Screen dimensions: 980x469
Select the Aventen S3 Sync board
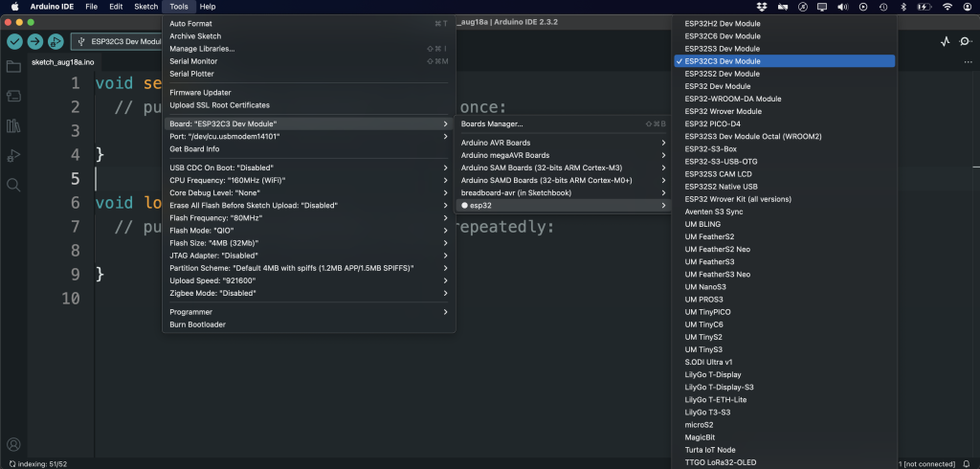point(785,212)
